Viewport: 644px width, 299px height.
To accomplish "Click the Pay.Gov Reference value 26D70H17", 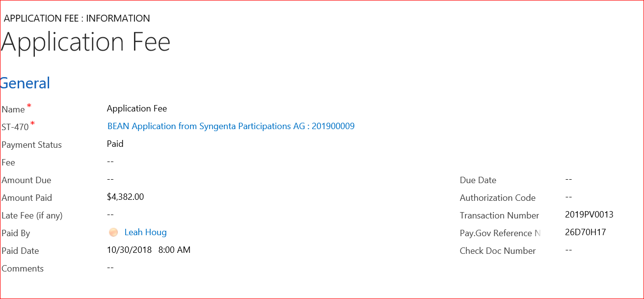I will tap(586, 232).
